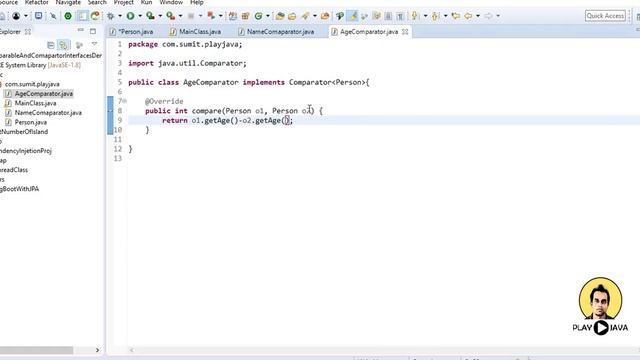Click the Quick Access search field
The image size is (640, 360).
pyautogui.click(x=605, y=16)
